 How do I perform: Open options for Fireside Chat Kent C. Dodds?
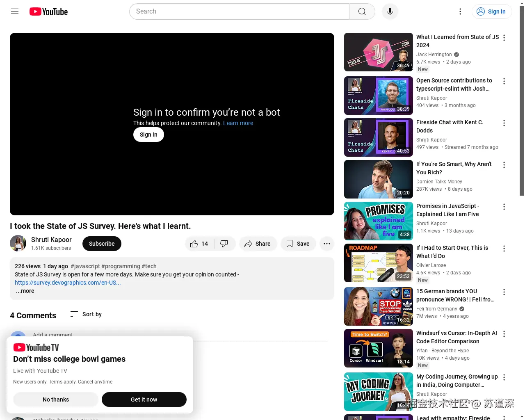point(504,123)
